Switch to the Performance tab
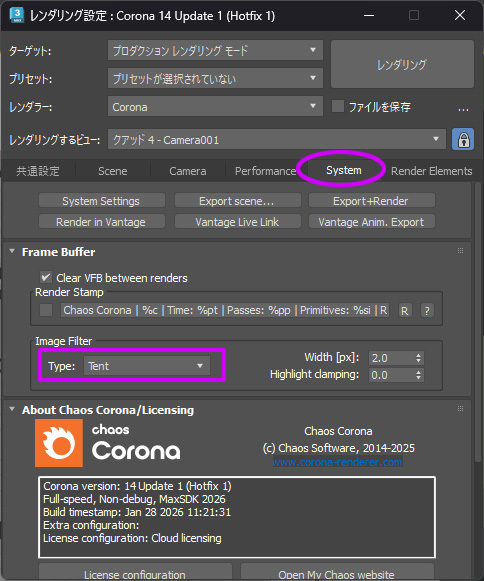 (x=265, y=171)
